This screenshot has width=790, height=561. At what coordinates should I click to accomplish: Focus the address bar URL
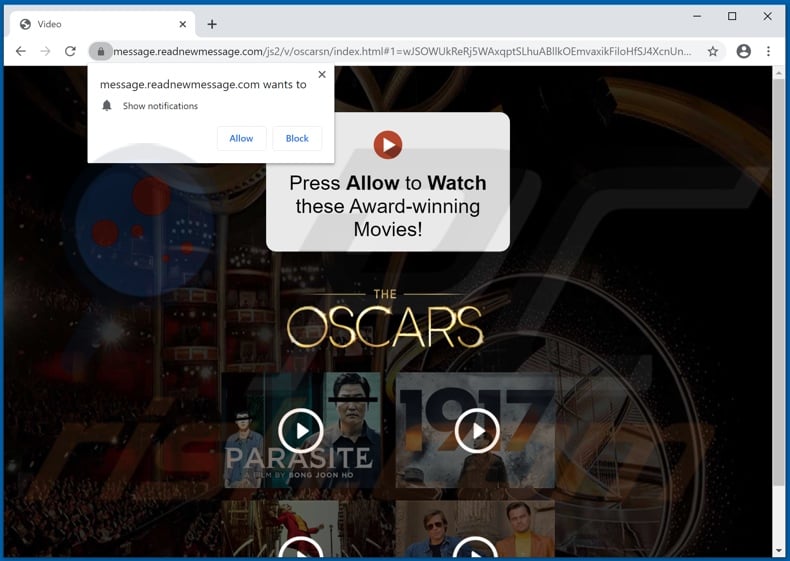(402, 51)
